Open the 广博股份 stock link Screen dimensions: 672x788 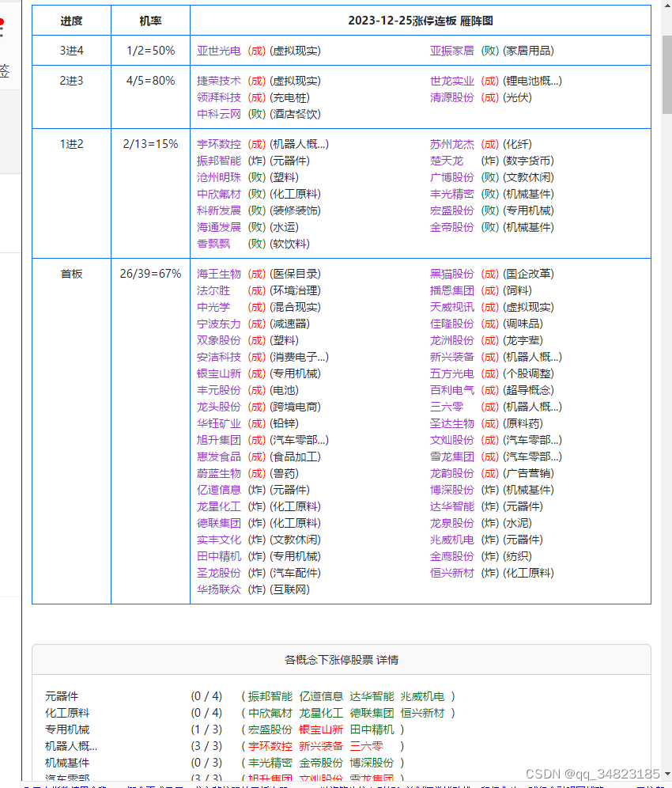(451, 177)
